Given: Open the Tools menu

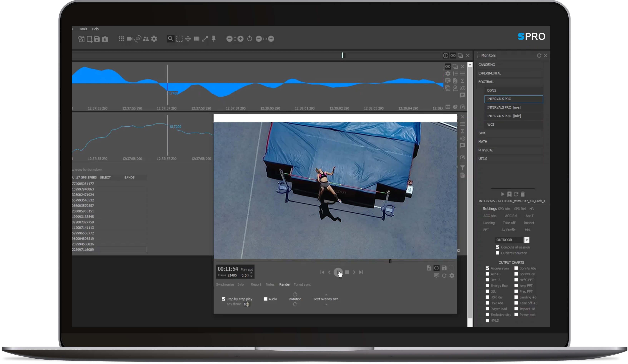Looking at the screenshot, I should click(83, 29).
